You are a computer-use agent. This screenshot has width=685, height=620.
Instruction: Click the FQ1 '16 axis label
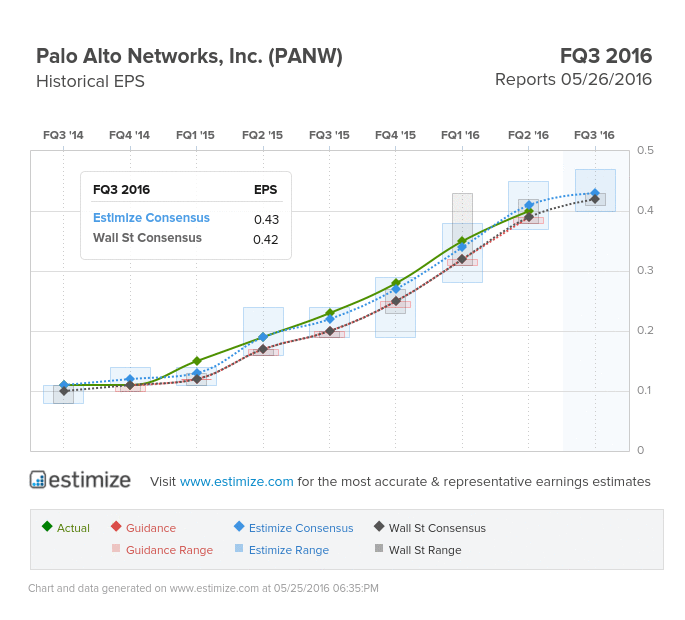(460, 135)
